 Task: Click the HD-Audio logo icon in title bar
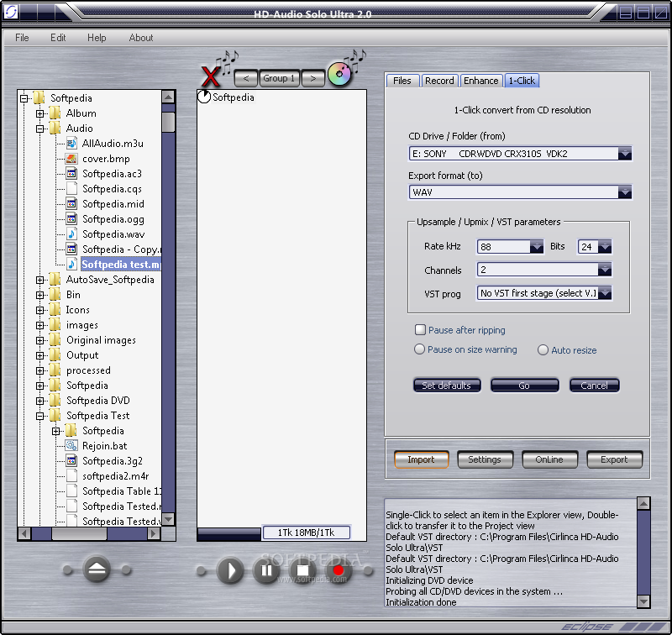tap(11, 12)
